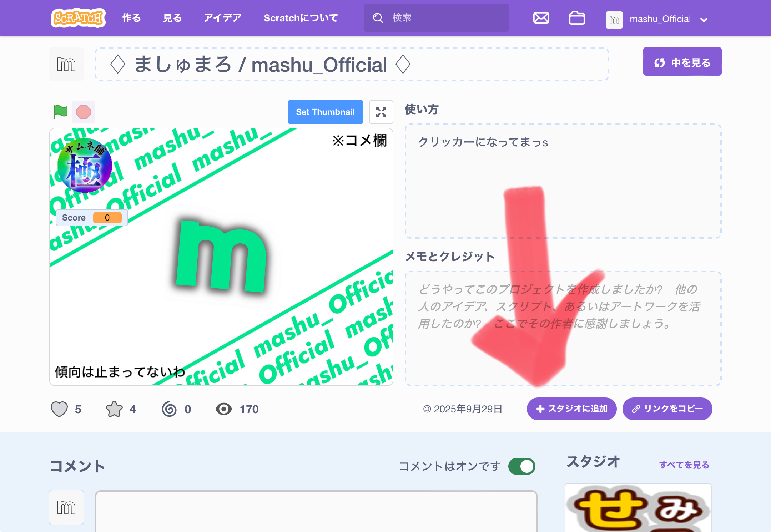771x532 pixels.
Task: Open the messages envelope icon
Action: (541, 18)
